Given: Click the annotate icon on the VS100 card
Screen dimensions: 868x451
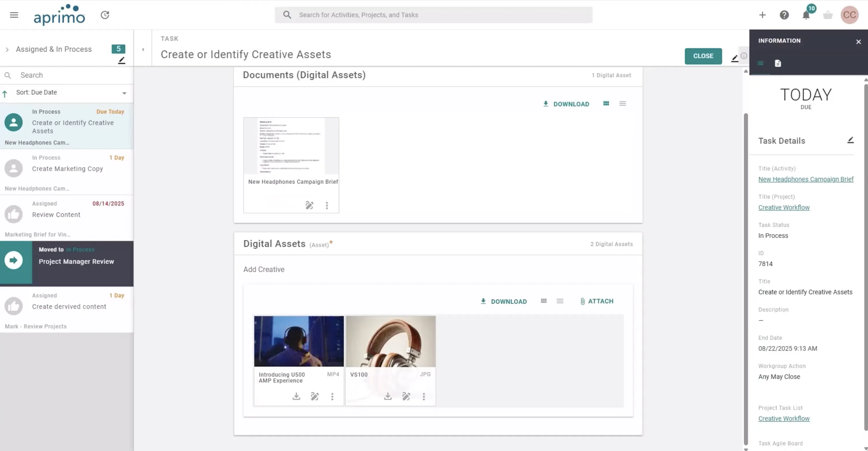Looking at the screenshot, I should click(x=406, y=396).
